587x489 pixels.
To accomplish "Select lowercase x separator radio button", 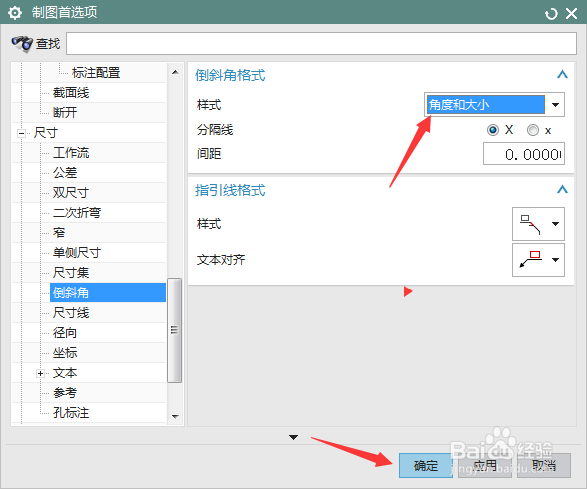I will pyautogui.click(x=533, y=130).
